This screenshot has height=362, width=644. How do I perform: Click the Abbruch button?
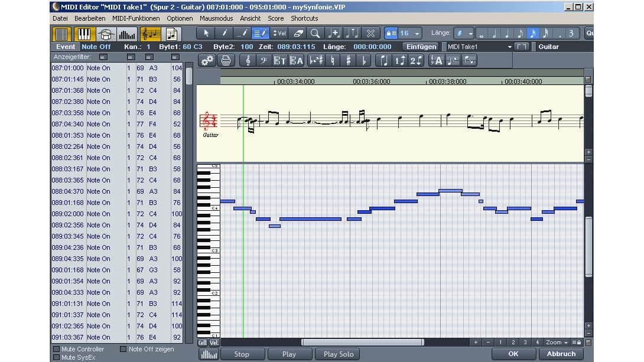coord(561,354)
